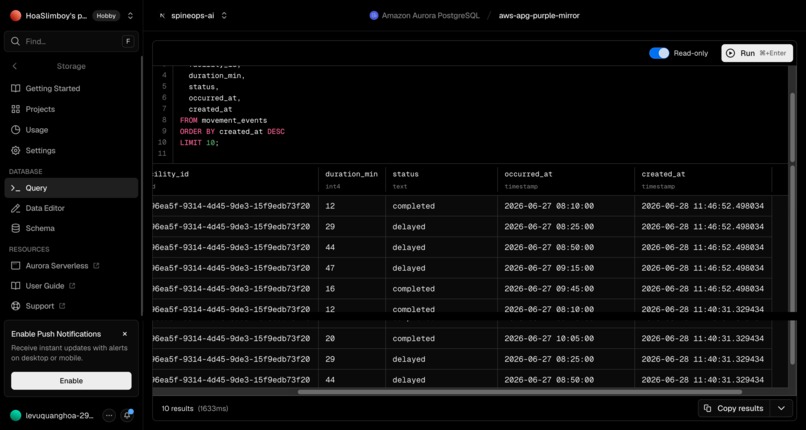Go to Usage menu item
The image size is (806, 430).
71,130
